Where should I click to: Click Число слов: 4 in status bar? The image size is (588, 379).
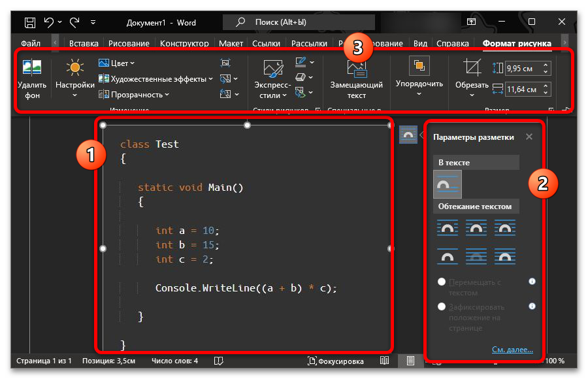(174, 361)
